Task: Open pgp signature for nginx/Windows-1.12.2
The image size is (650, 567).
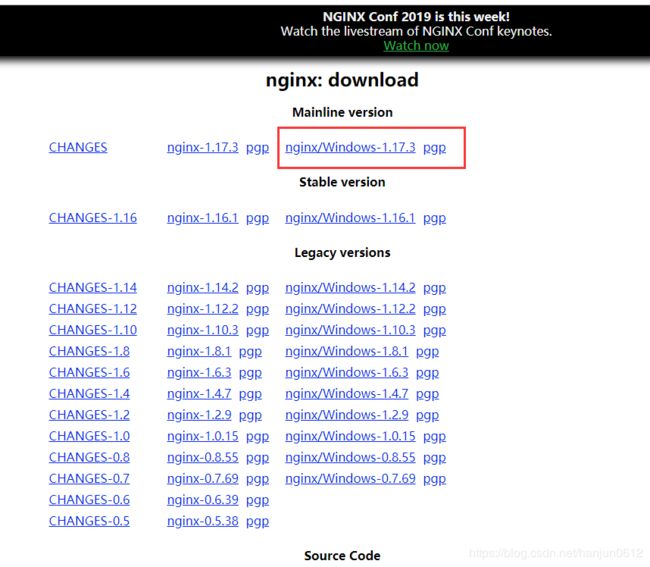Action: click(434, 310)
